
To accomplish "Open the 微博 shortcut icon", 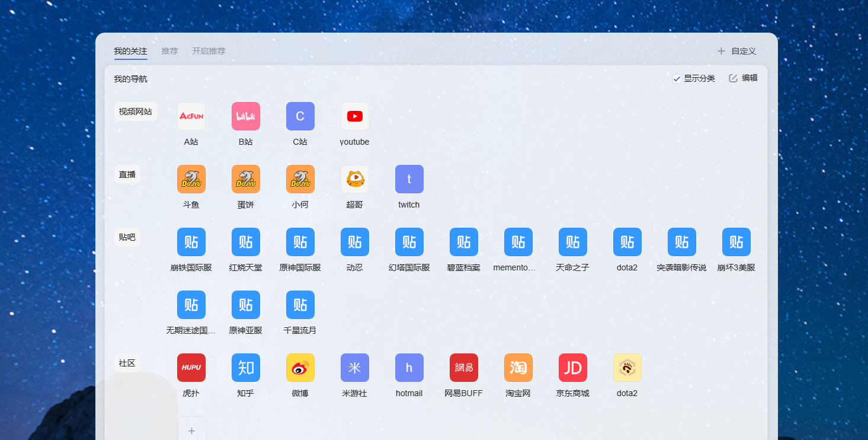I will [300, 368].
